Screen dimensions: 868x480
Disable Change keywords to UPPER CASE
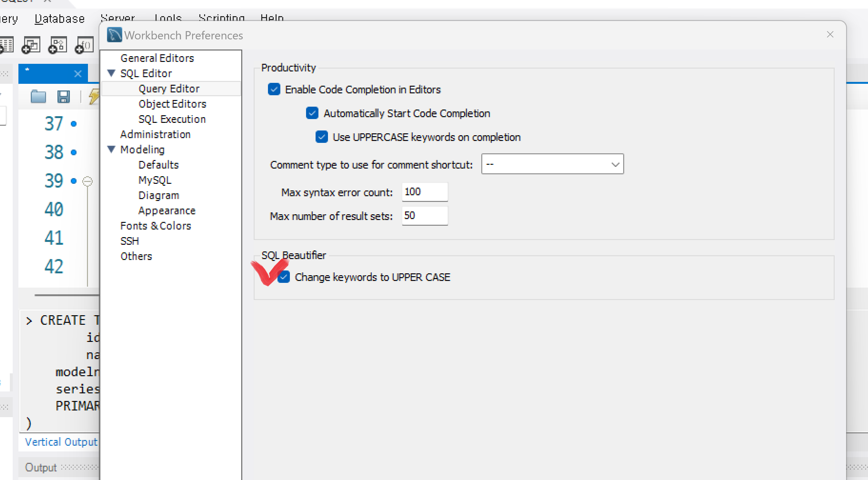284,277
